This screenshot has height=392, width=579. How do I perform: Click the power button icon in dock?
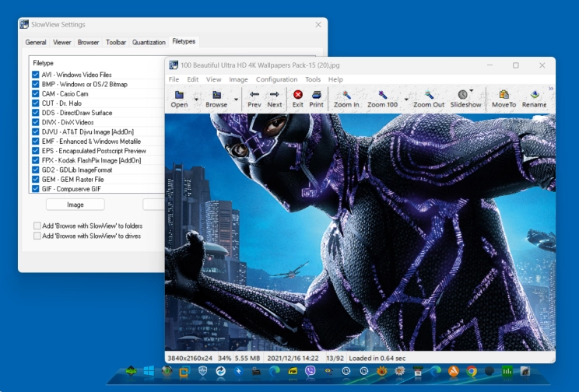(x=167, y=371)
